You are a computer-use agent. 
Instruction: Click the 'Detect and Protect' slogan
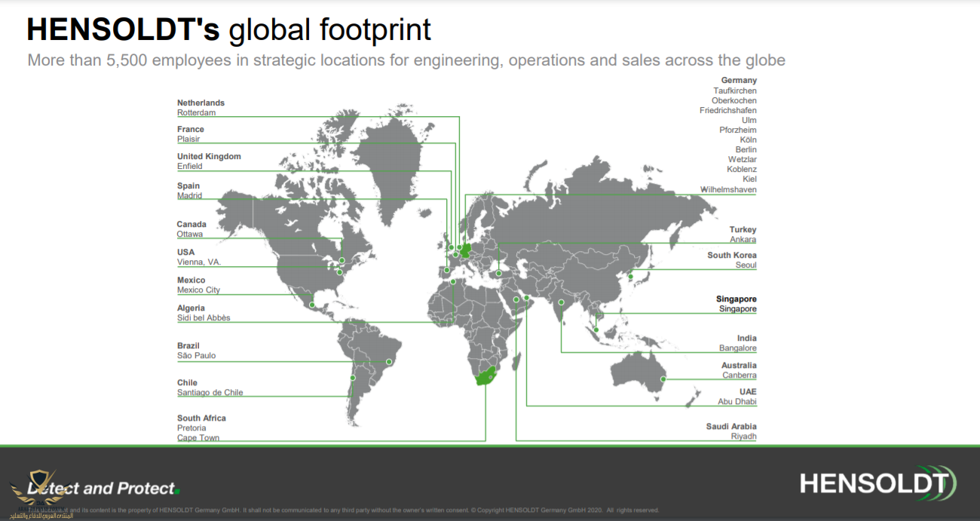[102, 489]
